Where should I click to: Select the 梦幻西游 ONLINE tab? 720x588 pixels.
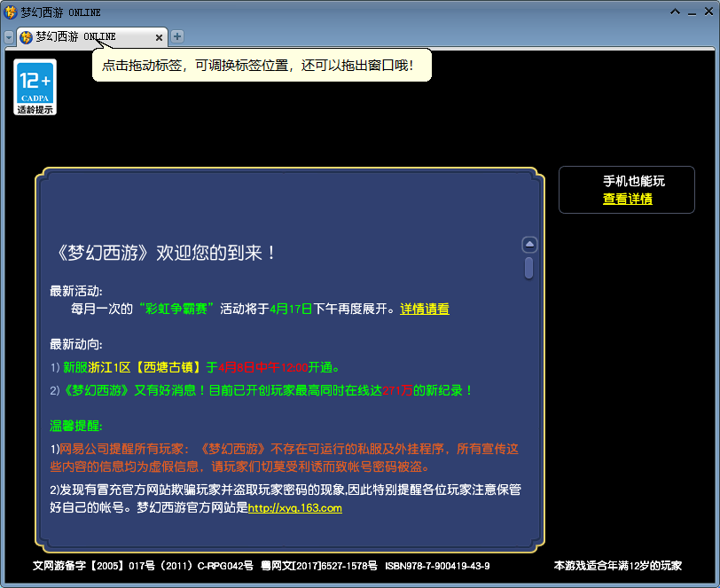pyautogui.click(x=92, y=36)
